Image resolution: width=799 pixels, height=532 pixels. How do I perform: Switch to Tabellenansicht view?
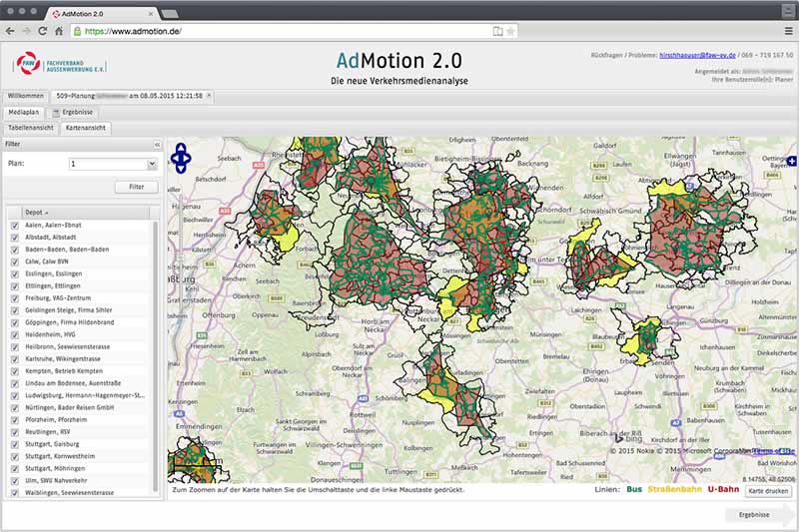[x=31, y=128]
